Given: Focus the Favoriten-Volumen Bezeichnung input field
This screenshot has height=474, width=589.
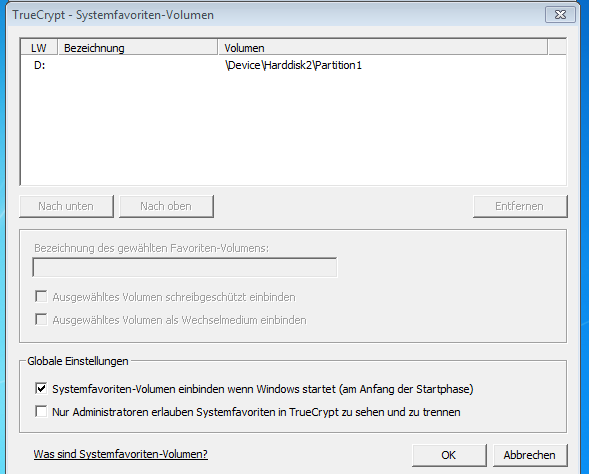Looking at the screenshot, I should (185, 267).
